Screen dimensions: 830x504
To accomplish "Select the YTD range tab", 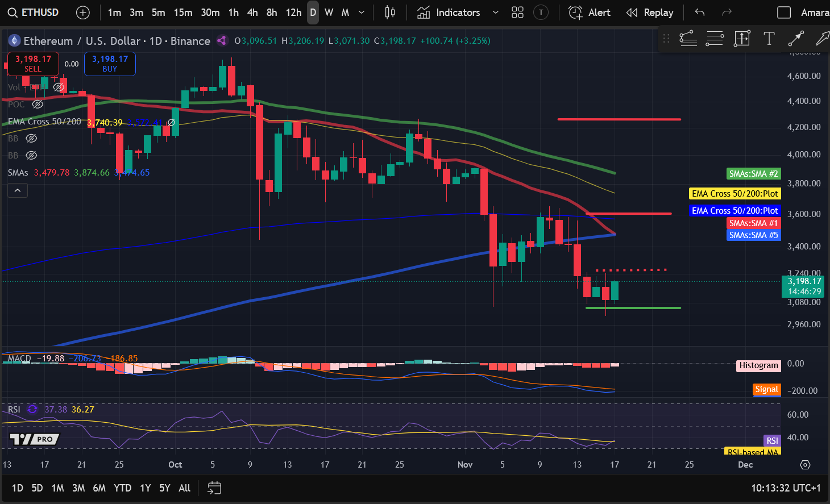I will (122, 488).
